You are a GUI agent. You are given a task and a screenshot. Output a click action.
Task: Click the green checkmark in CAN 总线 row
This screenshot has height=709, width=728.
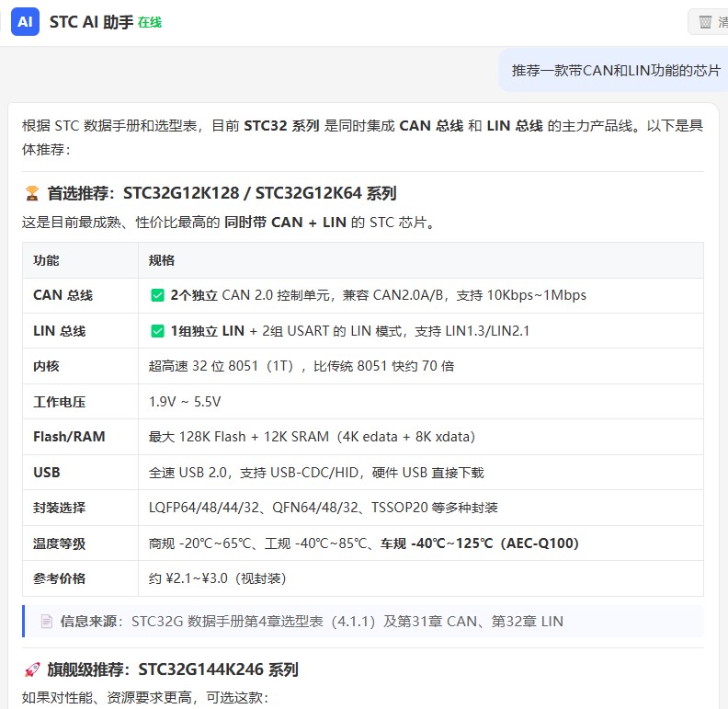point(158,295)
